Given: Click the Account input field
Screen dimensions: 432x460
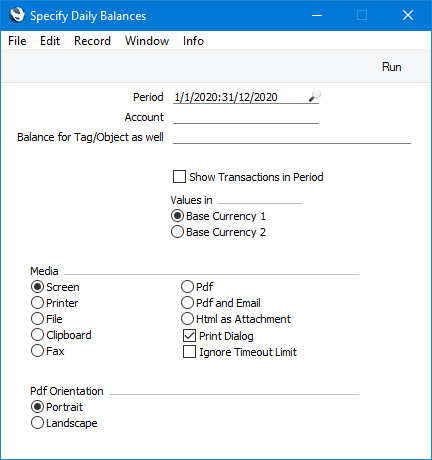Looking at the screenshot, I should click(246, 117).
